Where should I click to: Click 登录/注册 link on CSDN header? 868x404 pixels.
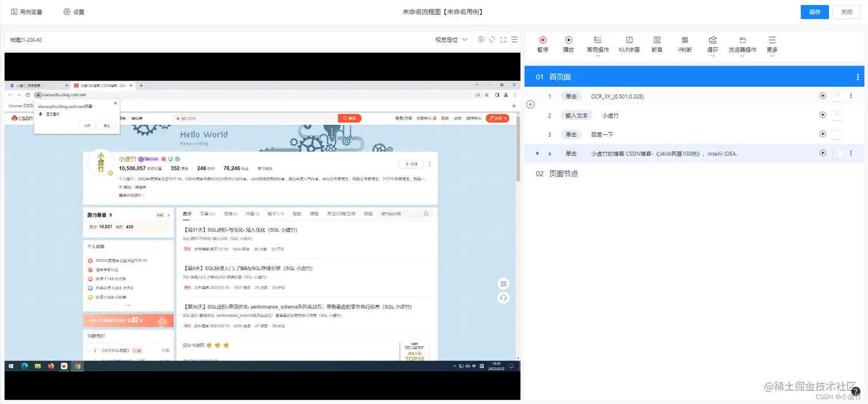[404, 118]
